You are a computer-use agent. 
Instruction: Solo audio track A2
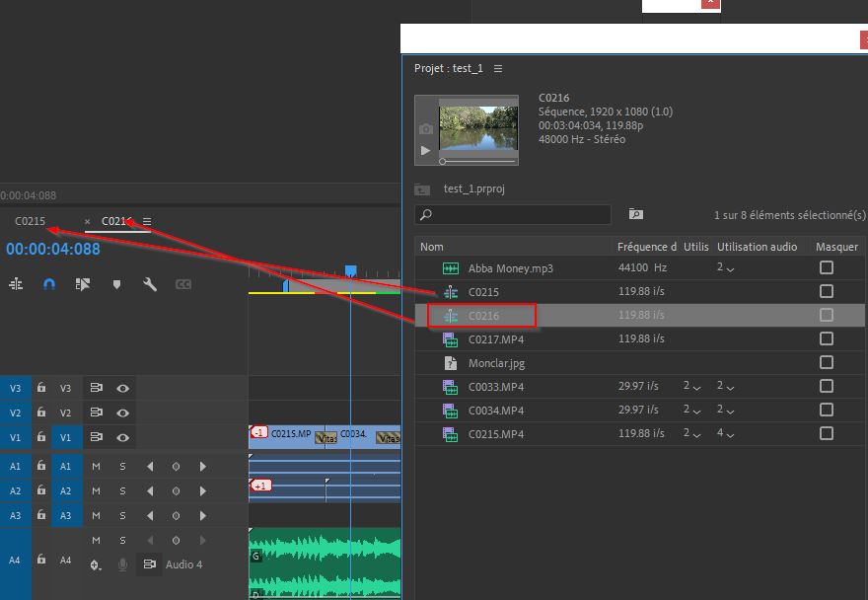click(122, 490)
